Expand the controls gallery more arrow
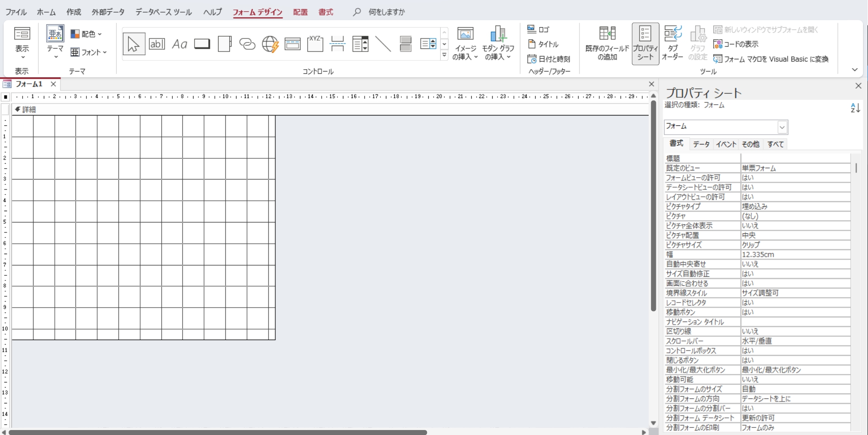Screen dimensions: 868x435 444,56
